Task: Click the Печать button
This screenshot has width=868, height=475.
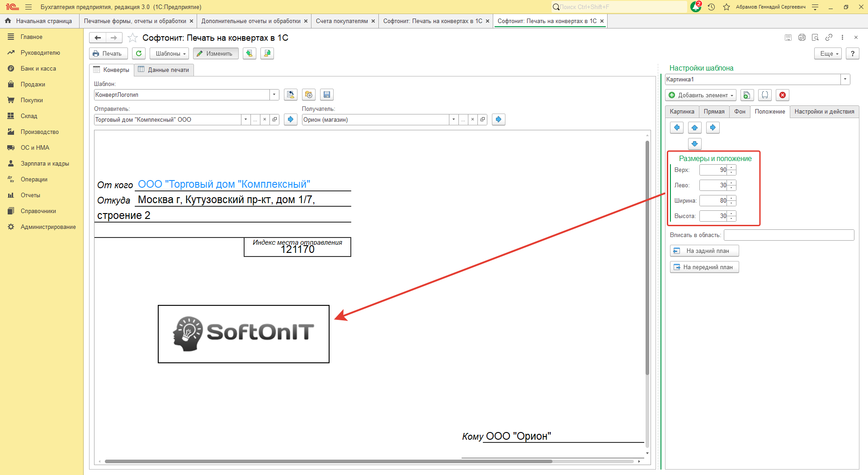Action: (x=108, y=53)
